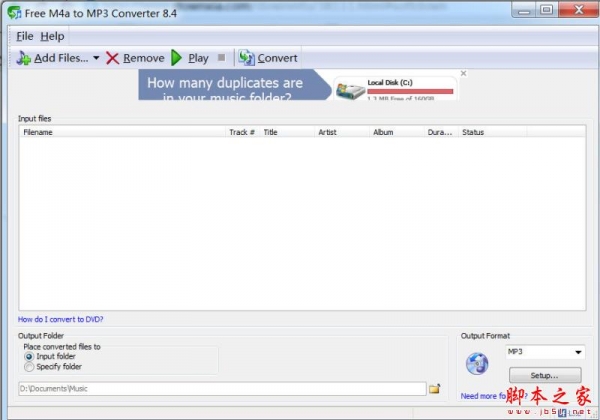Select the Specify folder radio button

29,367
